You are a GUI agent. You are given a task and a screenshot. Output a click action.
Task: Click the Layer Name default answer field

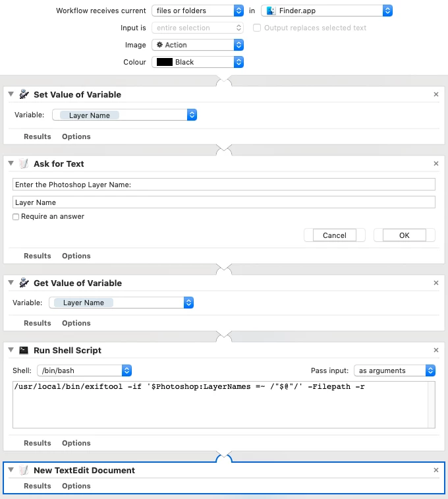tap(224, 202)
